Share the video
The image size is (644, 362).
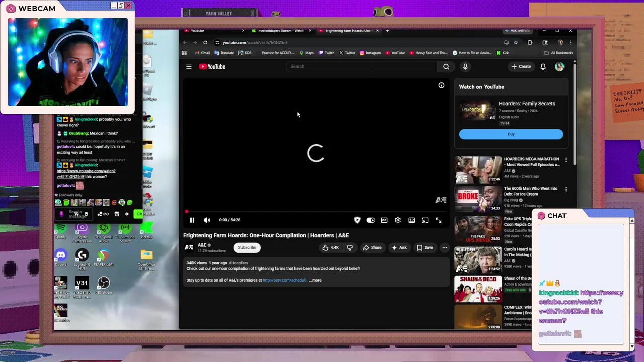pyautogui.click(x=372, y=247)
